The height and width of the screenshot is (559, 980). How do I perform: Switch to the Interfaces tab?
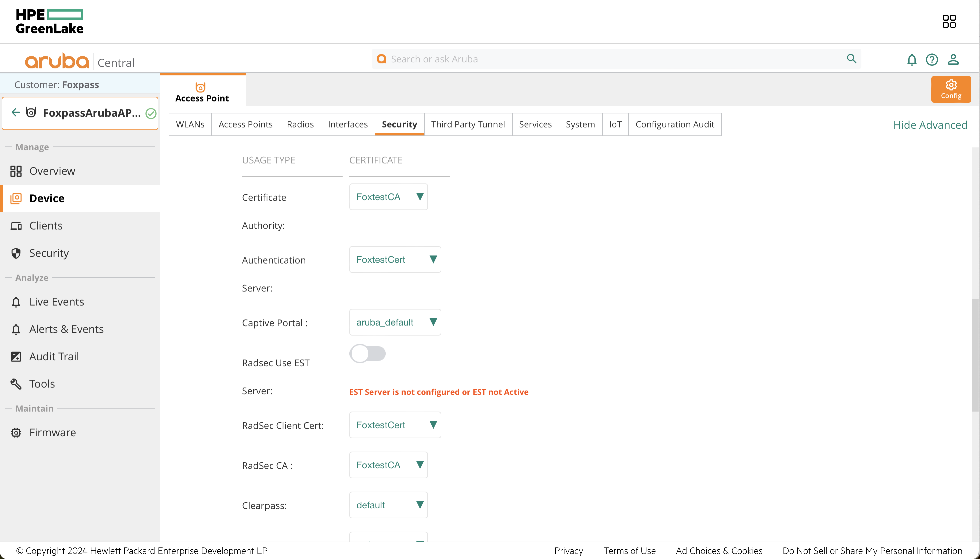(x=348, y=124)
